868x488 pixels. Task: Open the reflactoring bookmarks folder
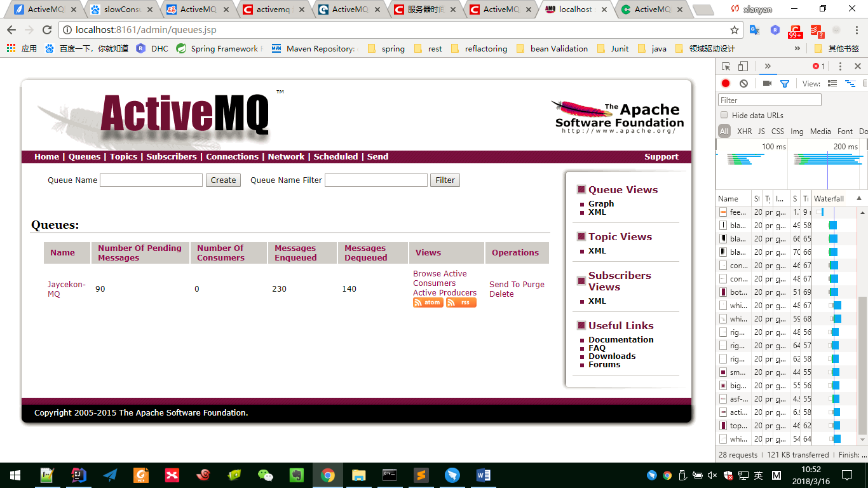point(479,48)
